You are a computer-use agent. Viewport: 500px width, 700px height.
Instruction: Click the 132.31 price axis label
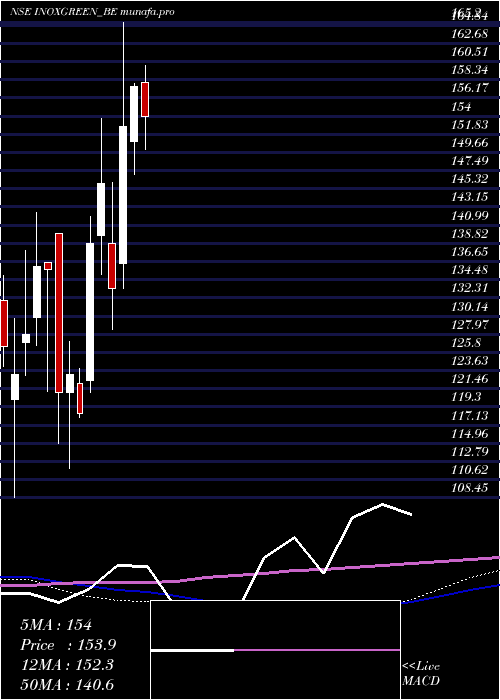469,288
